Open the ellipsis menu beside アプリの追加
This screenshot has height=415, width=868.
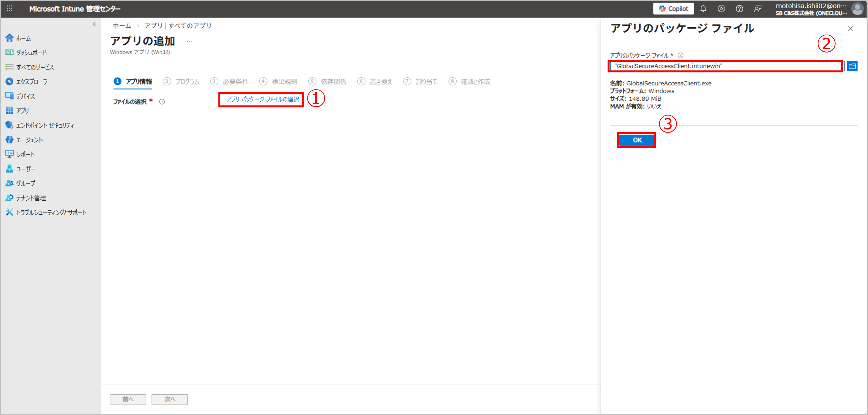pos(190,41)
